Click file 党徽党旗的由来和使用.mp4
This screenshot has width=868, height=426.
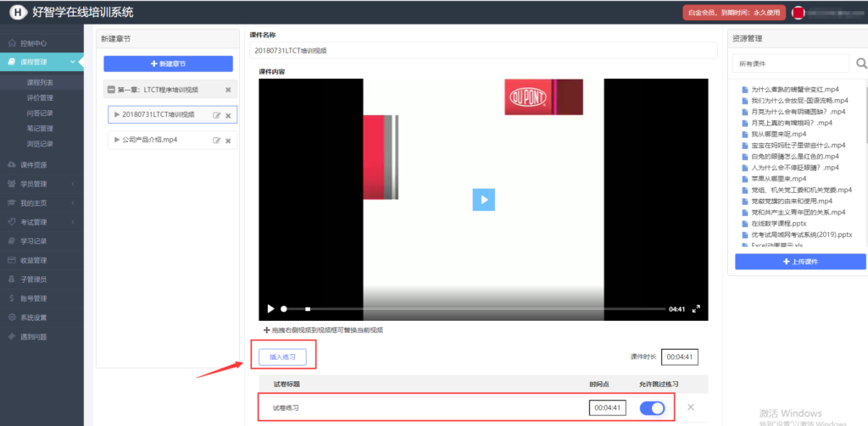(x=792, y=201)
